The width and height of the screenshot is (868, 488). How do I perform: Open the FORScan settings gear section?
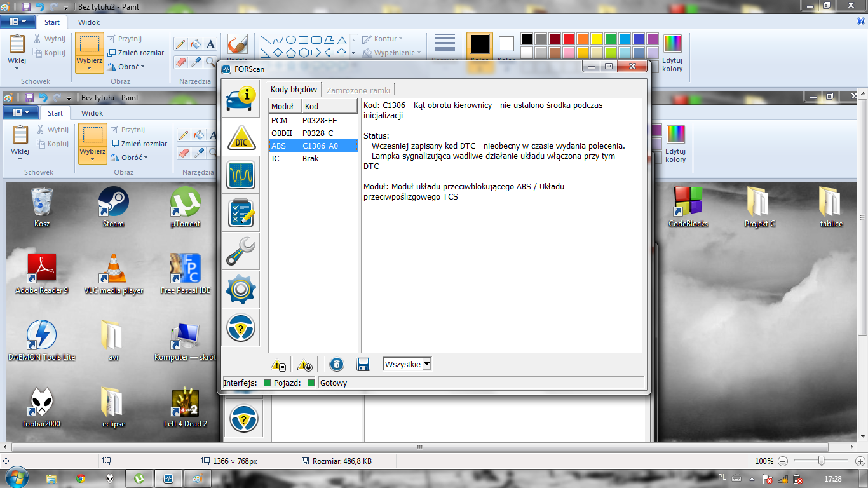point(240,289)
